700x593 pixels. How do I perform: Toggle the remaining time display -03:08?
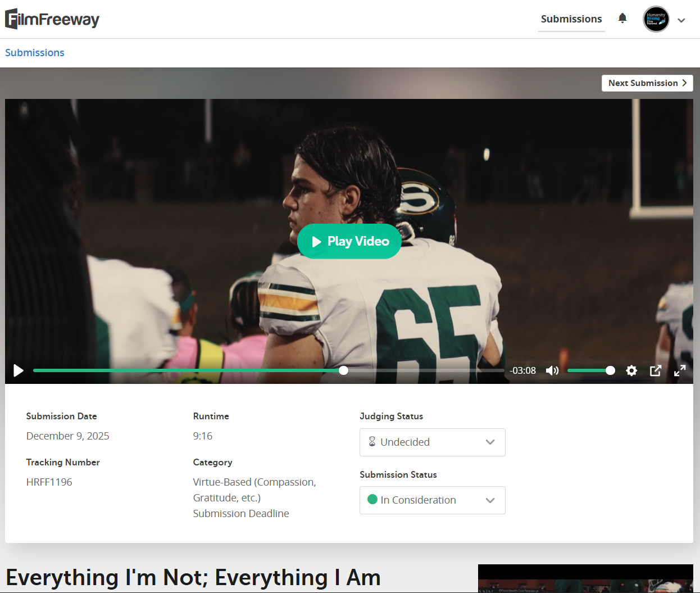pyautogui.click(x=523, y=371)
